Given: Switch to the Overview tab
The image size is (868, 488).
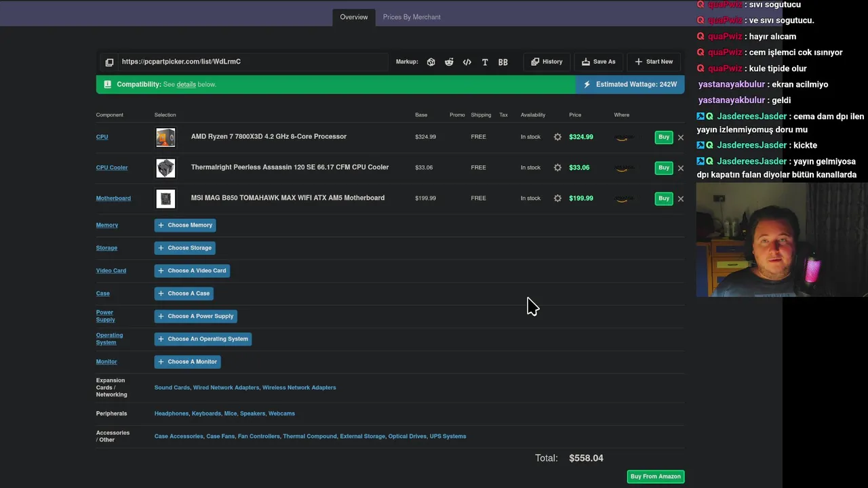Looking at the screenshot, I should click(x=354, y=17).
